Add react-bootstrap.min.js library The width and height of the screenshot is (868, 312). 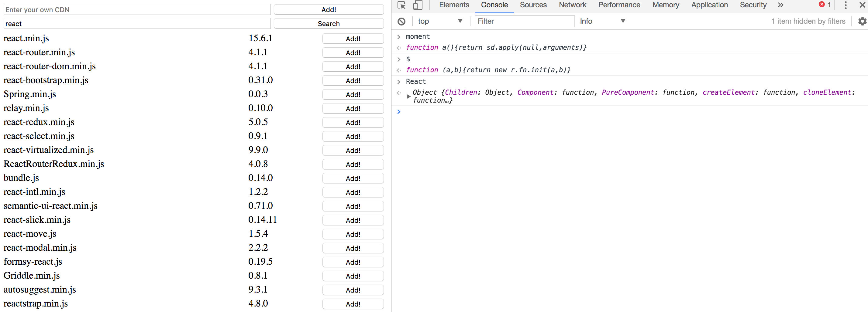pyautogui.click(x=353, y=81)
